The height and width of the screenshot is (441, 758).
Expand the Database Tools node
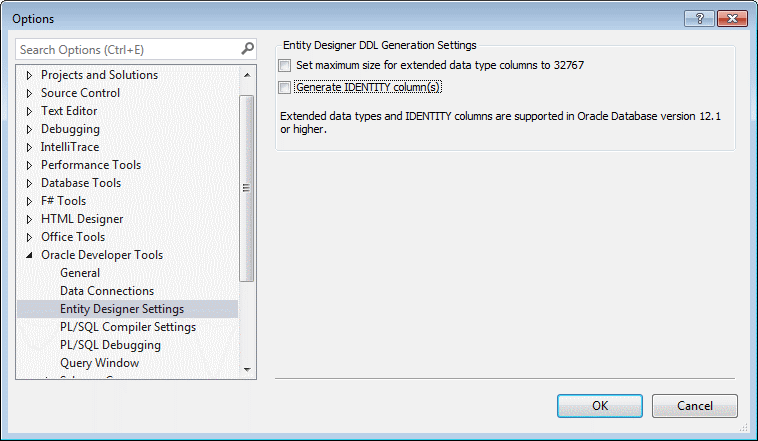tap(29, 183)
